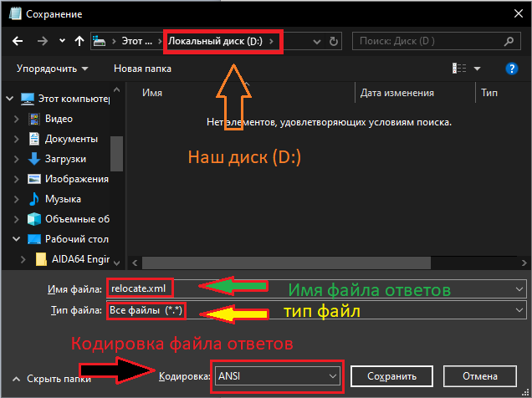The height and width of the screenshot is (398, 532).
Task: Collapse folders with 'Скрыть папки'
Action: tap(51, 379)
